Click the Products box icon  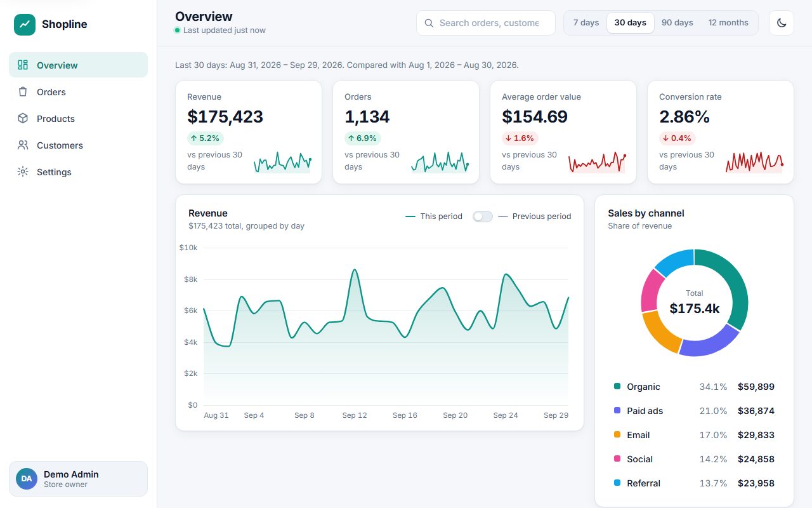[23, 118]
